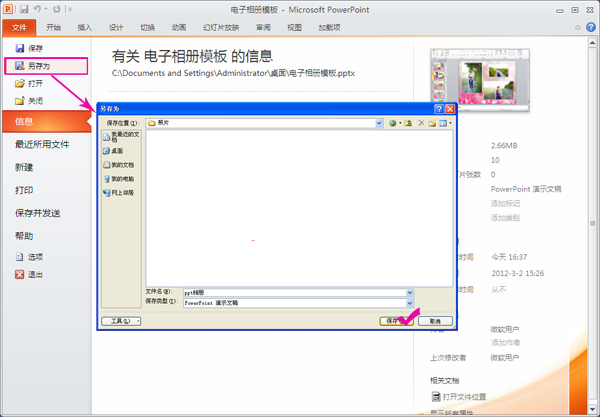Open PowerPoint help question mark icon

tap(590, 27)
